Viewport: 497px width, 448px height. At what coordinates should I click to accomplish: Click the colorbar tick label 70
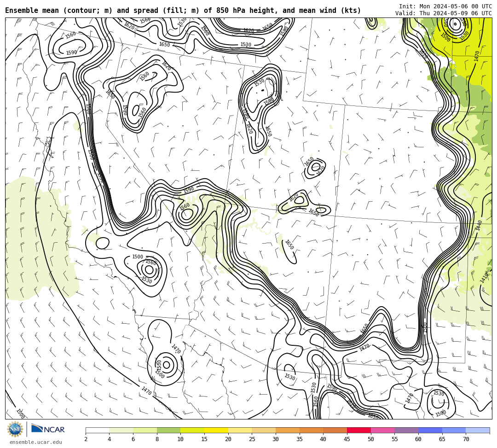pyautogui.click(x=466, y=439)
